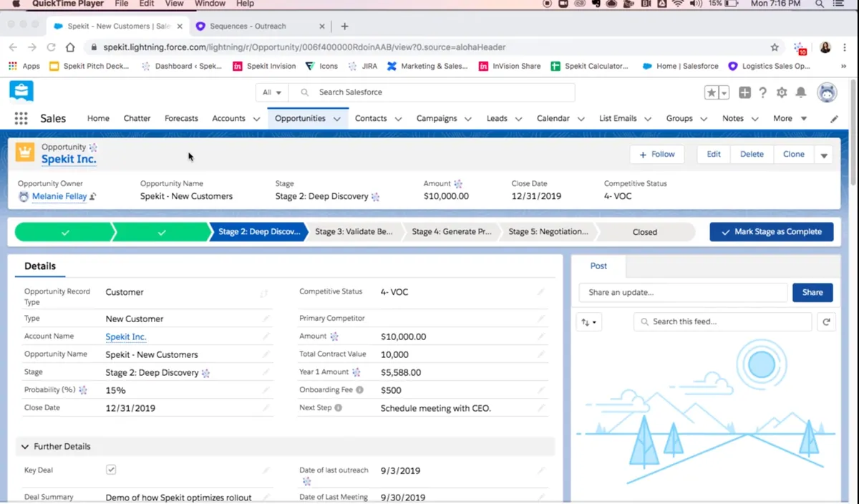Open the Campaigns tab dropdown chevron
The image size is (859, 504).
click(468, 119)
